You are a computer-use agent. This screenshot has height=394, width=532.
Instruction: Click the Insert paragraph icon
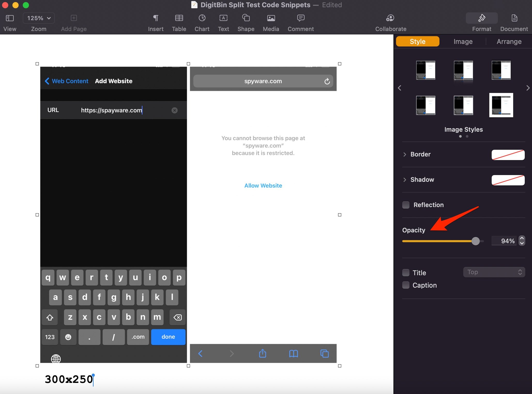pyautogui.click(x=156, y=18)
